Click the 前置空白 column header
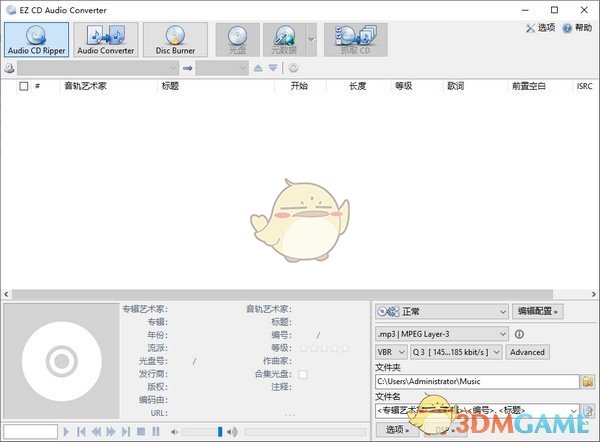Viewport: 600px width, 442px height. point(529,86)
